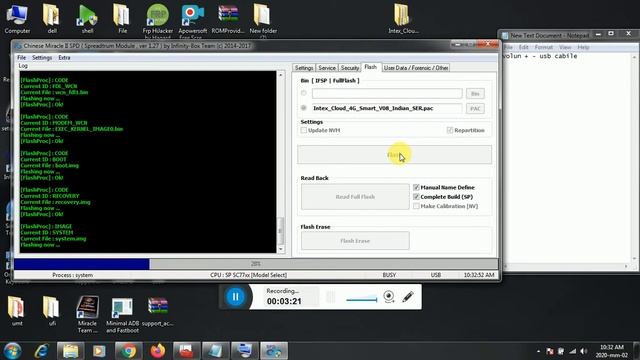Show hidden system tray icons
The height and width of the screenshot is (360, 640).
coord(538,351)
